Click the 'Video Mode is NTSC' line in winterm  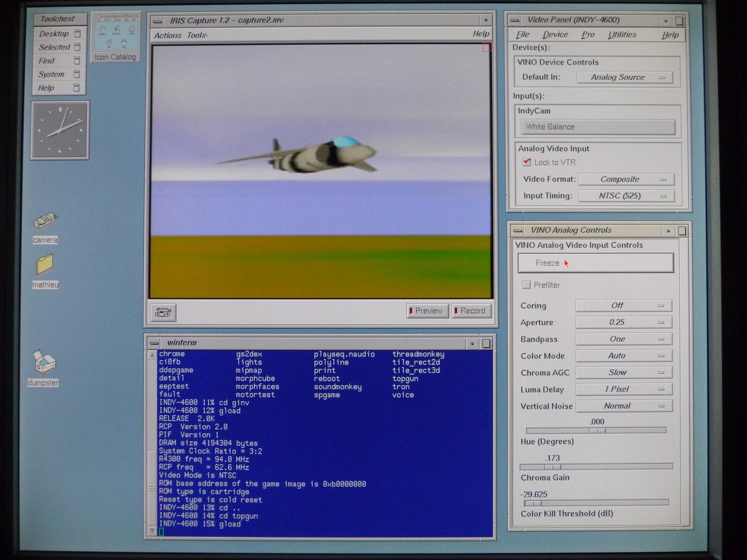pos(198,475)
